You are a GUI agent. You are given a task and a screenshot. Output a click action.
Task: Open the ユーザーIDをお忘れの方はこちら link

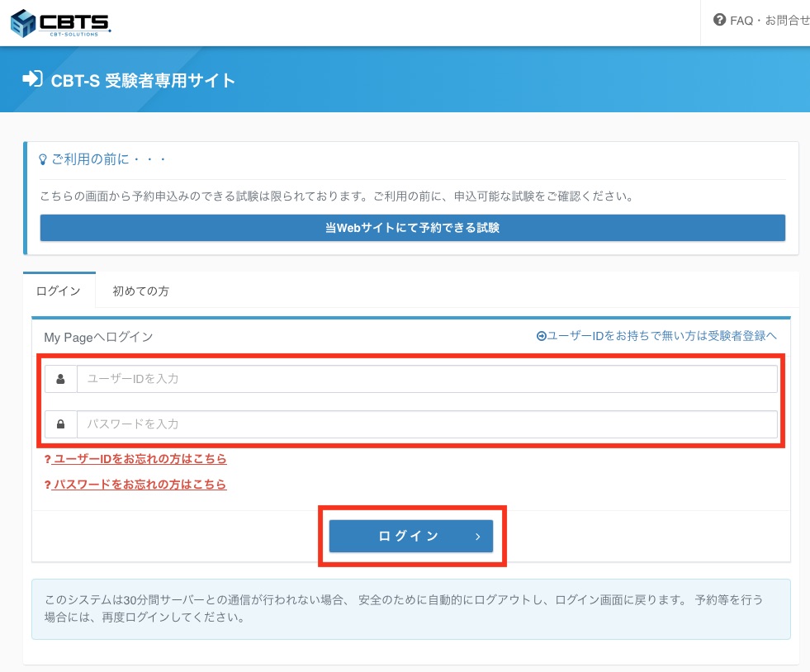pyautogui.click(x=139, y=459)
